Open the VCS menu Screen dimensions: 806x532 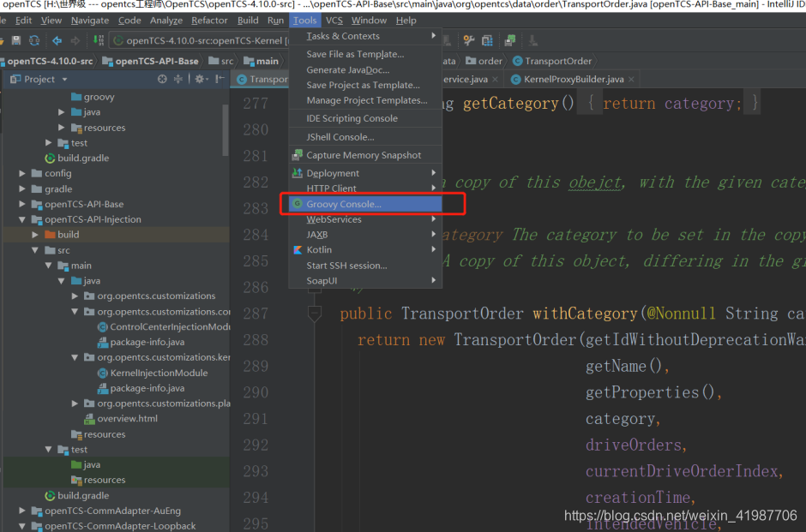[x=334, y=21]
